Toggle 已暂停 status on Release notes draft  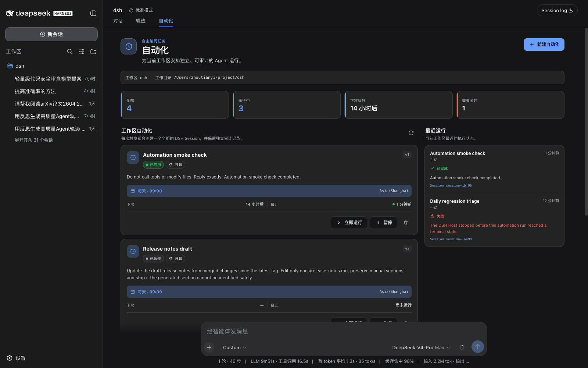click(153, 259)
